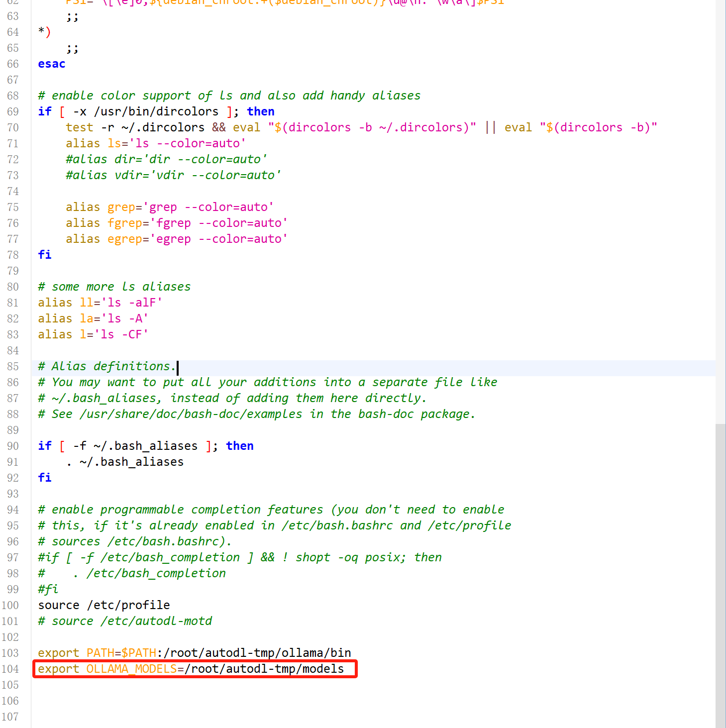Click the '# source /etc/autodl-motd' comment
Viewport: 726px width, 728px height.
125,621
